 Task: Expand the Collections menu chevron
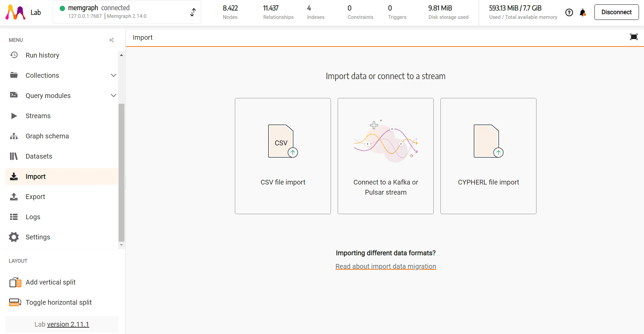point(114,75)
